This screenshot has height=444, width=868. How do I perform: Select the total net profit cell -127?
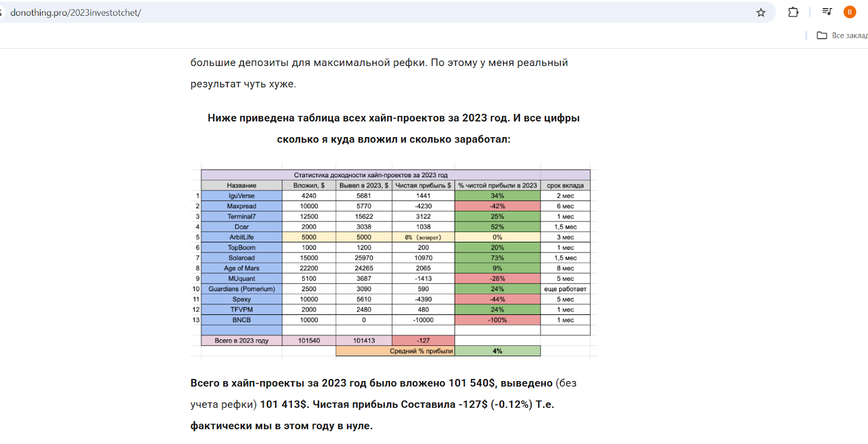point(423,340)
